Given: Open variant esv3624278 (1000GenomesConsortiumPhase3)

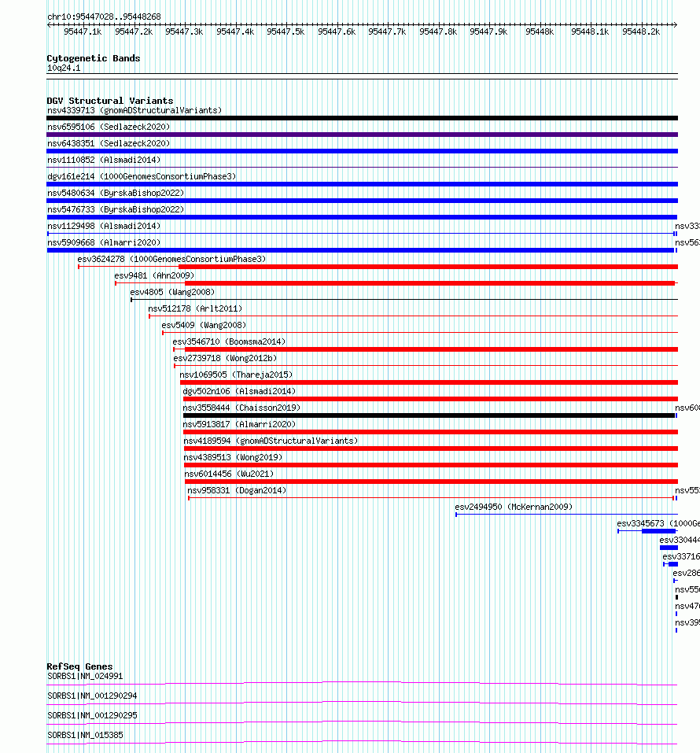Looking at the screenshot, I should (172, 259).
